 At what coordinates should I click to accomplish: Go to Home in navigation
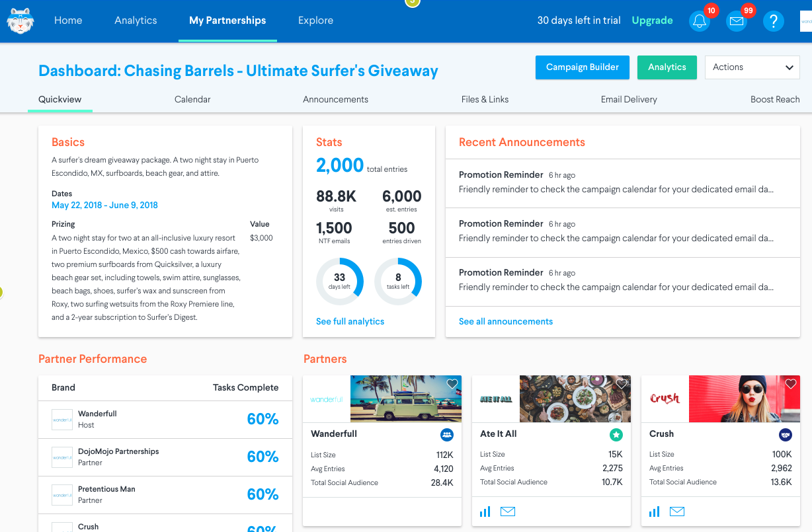(x=68, y=20)
